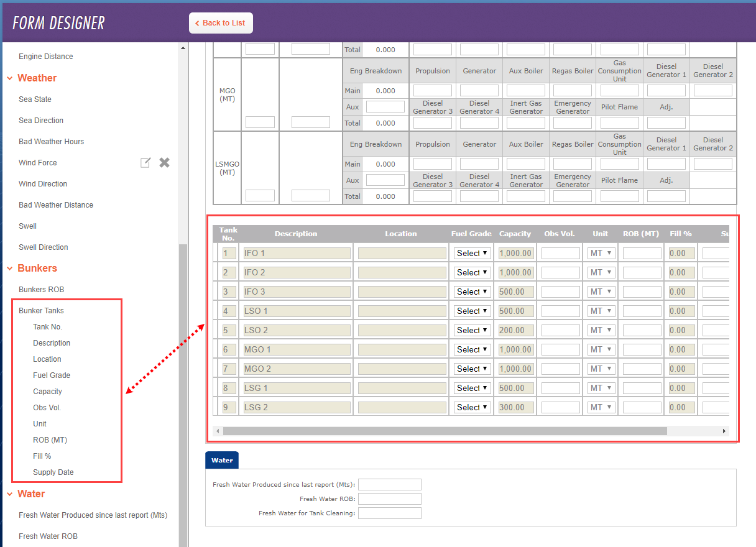Open the Unit dropdown on the LSO 2 row
Viewport: 756px width, 547px height.
(601, 330)
